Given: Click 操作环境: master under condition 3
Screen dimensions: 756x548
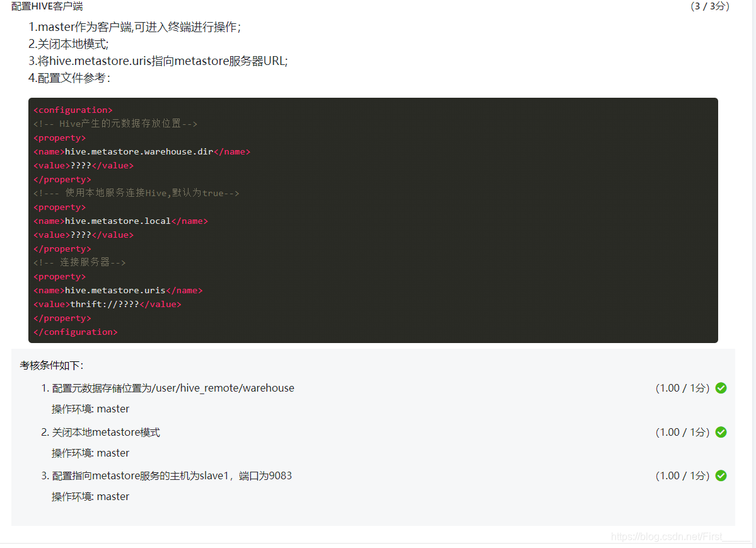Looking at the screenshot, I should [x=91, y=496].
